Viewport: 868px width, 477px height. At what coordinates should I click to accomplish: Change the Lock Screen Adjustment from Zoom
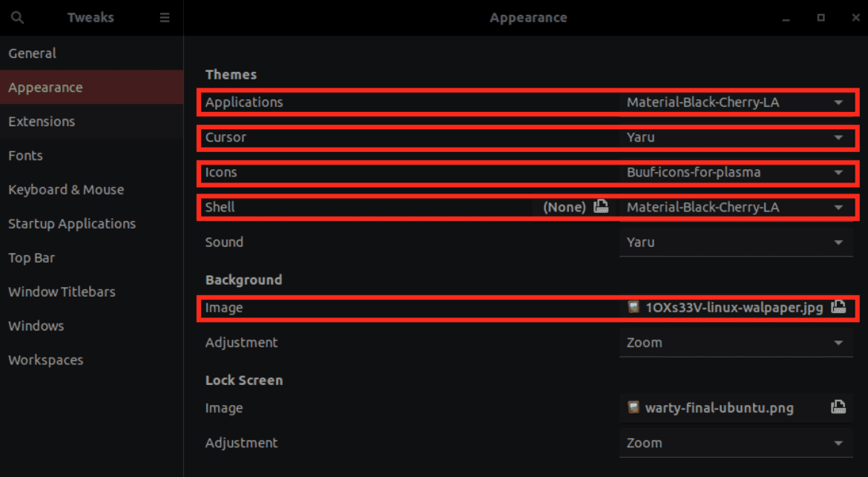[x=736, y=442]
